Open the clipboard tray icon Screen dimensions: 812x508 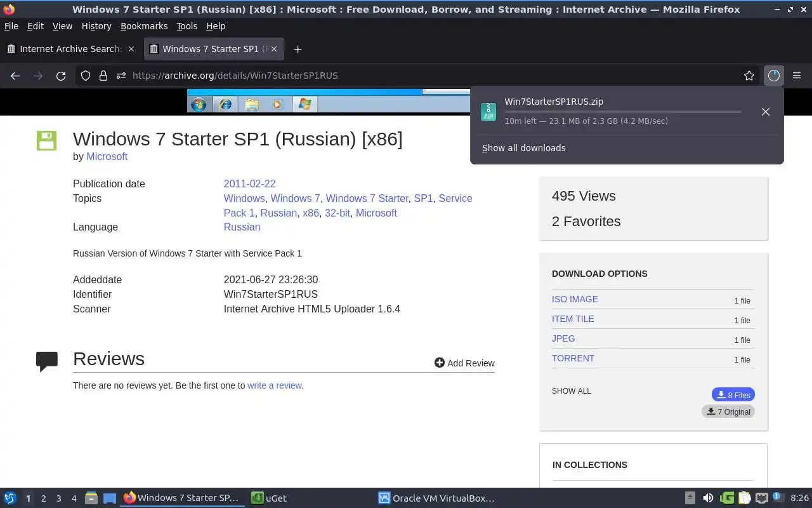coord(744,498)
